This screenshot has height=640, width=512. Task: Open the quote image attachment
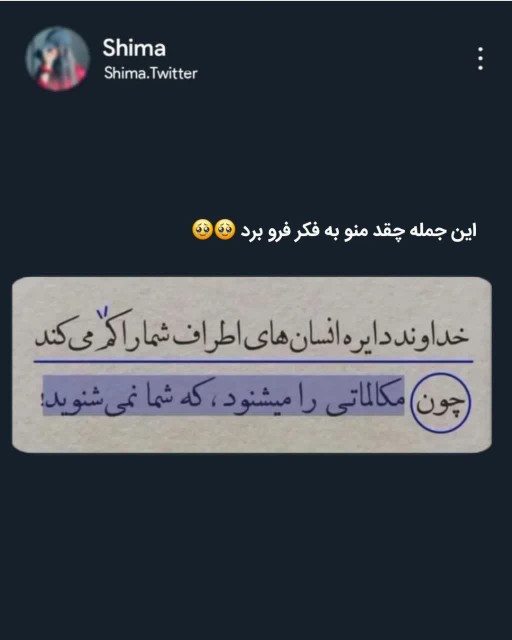[x=252, y=365]
